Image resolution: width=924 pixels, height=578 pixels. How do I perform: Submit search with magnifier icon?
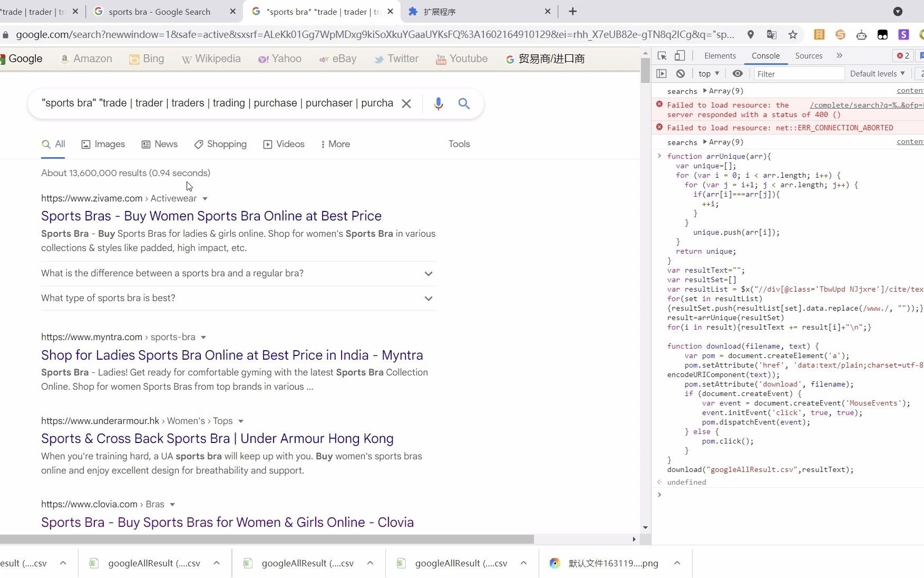click(464, 103)
